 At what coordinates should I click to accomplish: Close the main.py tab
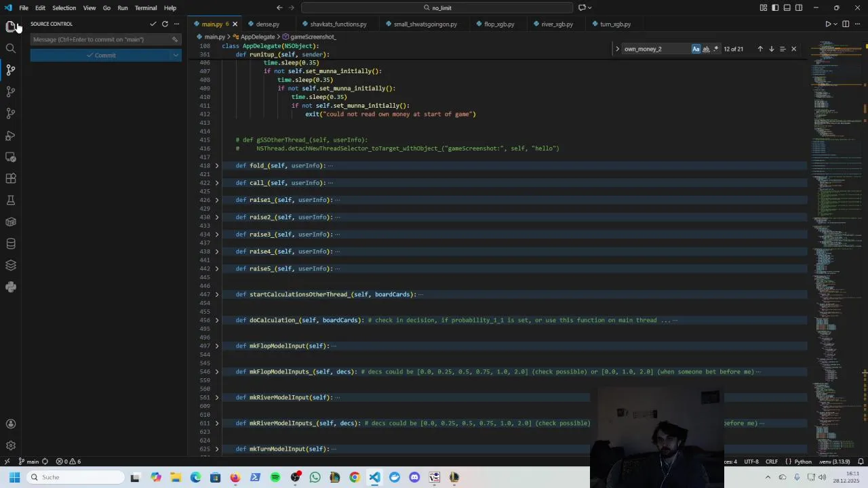[235, 24]
